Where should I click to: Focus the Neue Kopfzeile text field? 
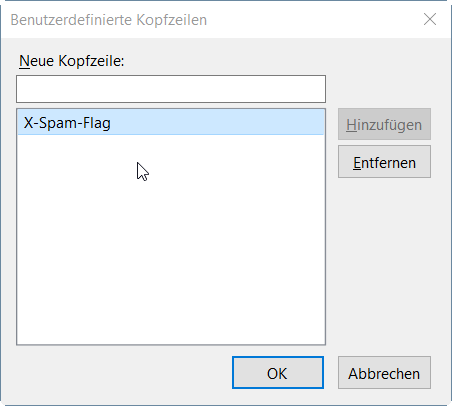point(171,89)
